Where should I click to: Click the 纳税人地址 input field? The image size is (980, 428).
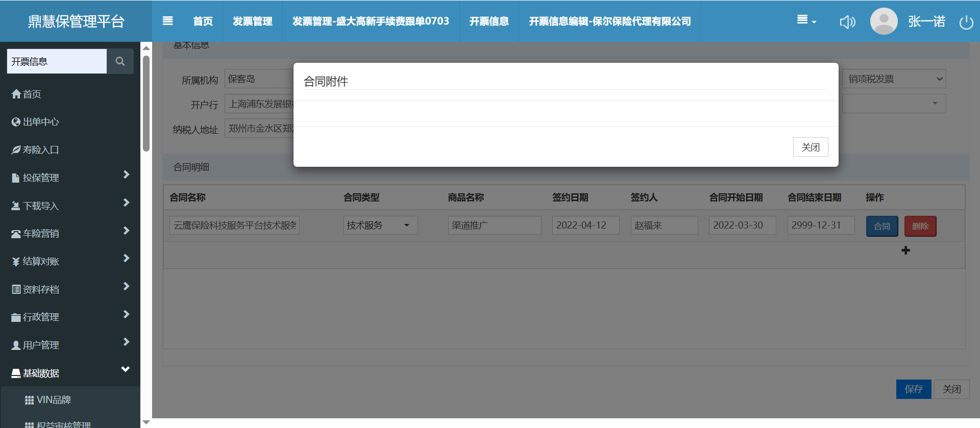click(259, 129)
